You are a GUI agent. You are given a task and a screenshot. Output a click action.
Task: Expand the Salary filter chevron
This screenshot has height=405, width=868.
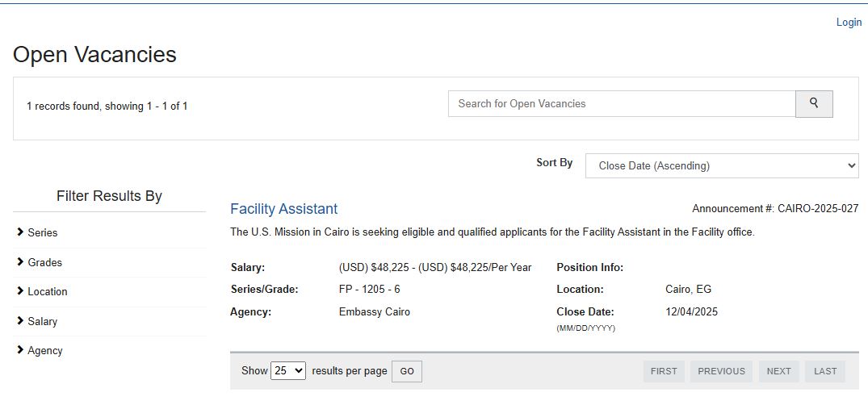point(20,321)
